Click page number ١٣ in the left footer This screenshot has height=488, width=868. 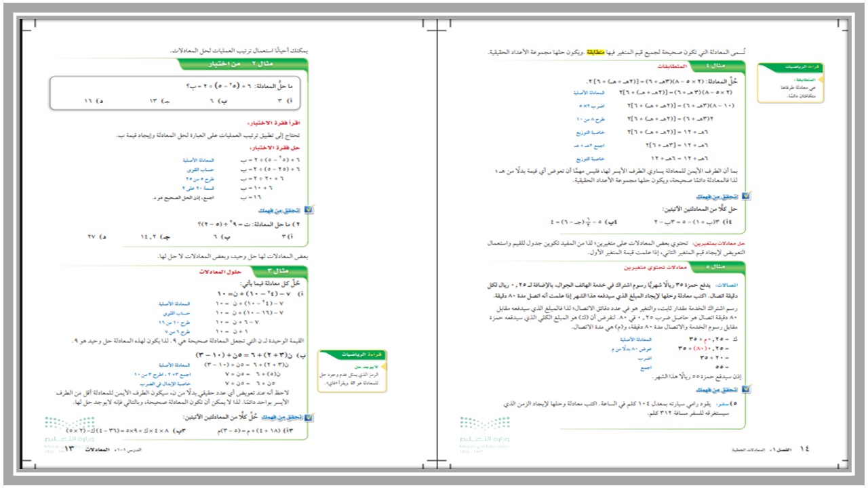[x=68, y=449]
